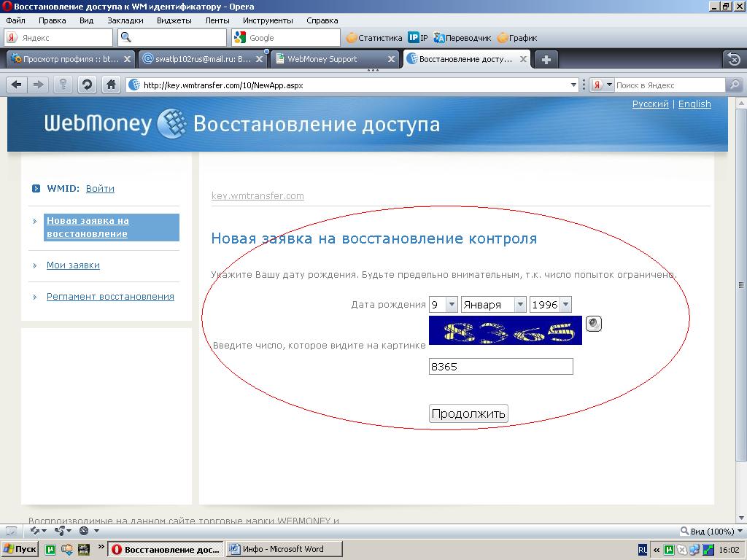747x560 pixels.
Task: Open the 'Регламент восстановления' link
Action: tap(110, 297)
